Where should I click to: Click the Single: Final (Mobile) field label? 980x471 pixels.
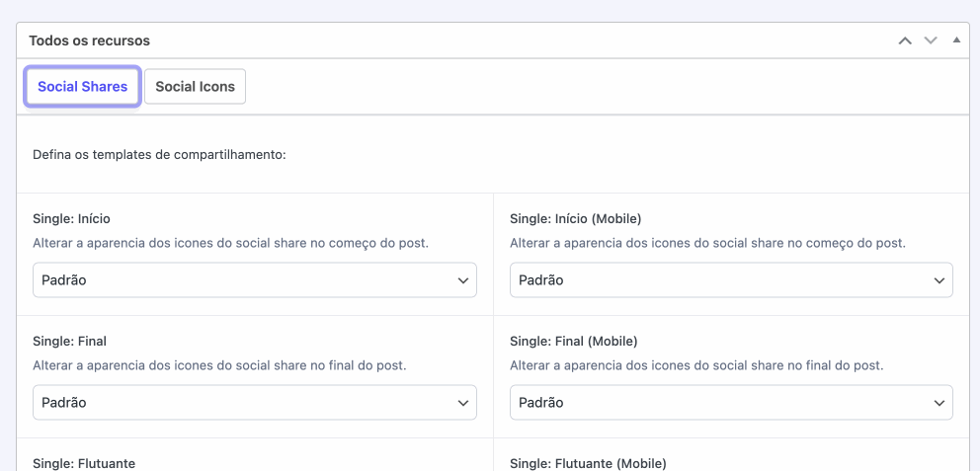tap(573, 341)
